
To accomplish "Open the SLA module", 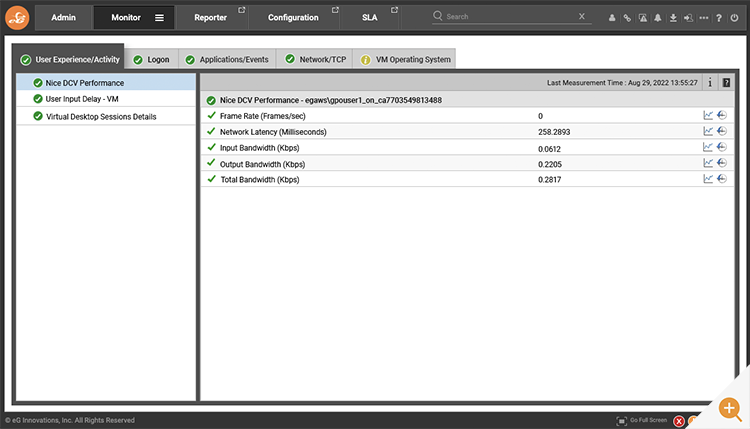I will [369, 18].
